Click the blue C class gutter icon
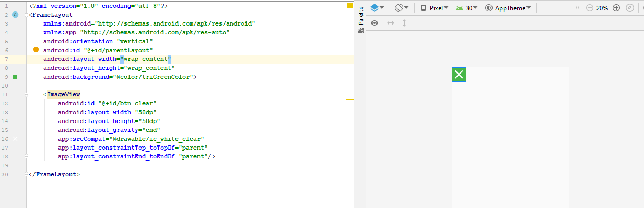644x208 pixels. click(x=15, y=15)
